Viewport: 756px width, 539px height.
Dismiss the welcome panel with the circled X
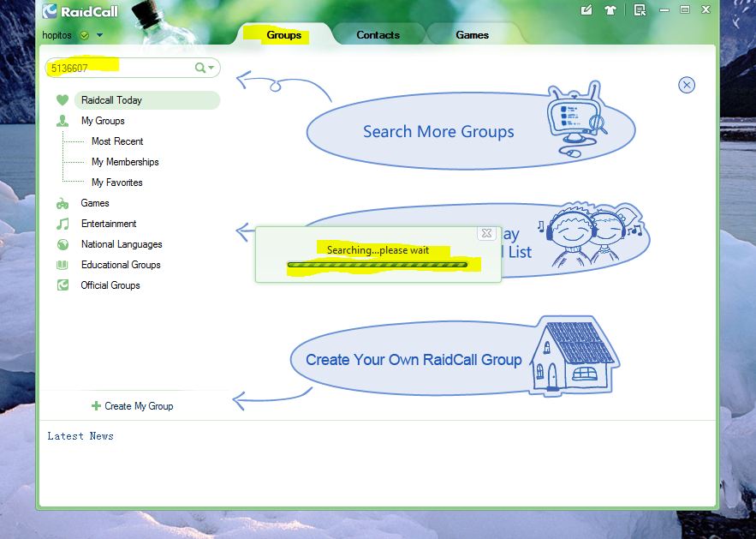pos(687,86)
